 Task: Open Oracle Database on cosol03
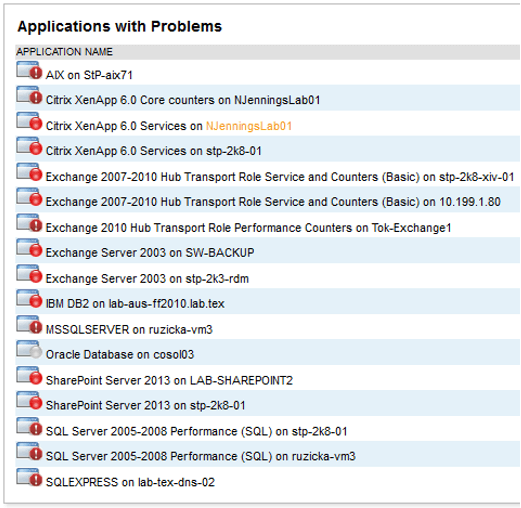120,354
